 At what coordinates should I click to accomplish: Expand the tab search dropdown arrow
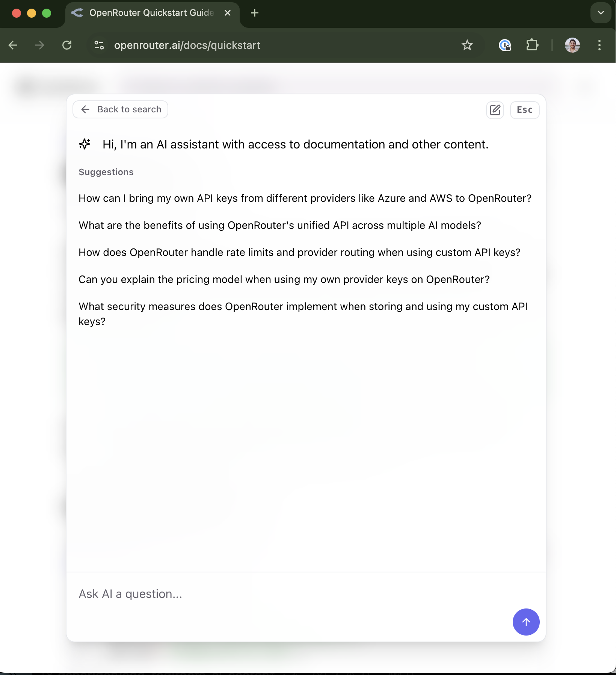pyautogui.click(x=601, y=13)
